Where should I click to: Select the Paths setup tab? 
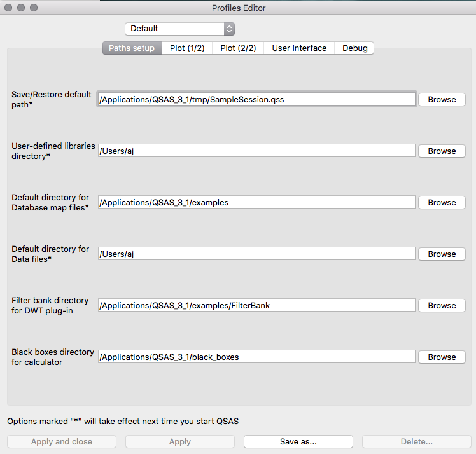pyautogui.click(x=132, y=48)
